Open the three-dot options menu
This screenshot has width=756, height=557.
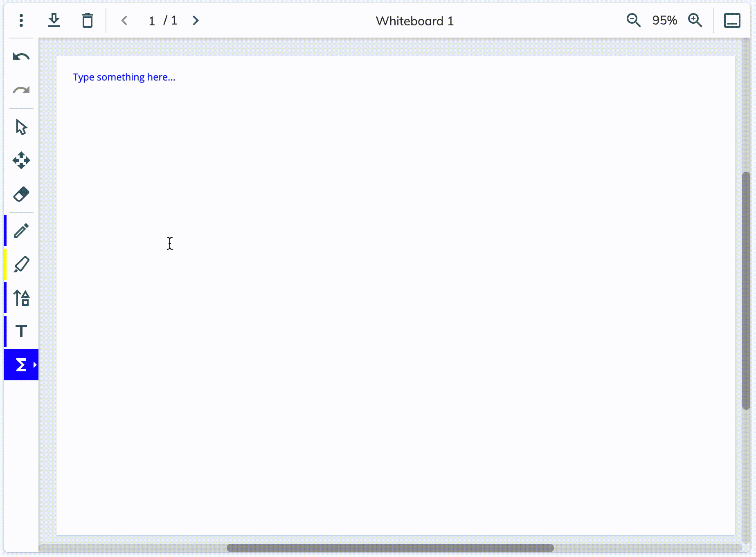pos(21,20)
